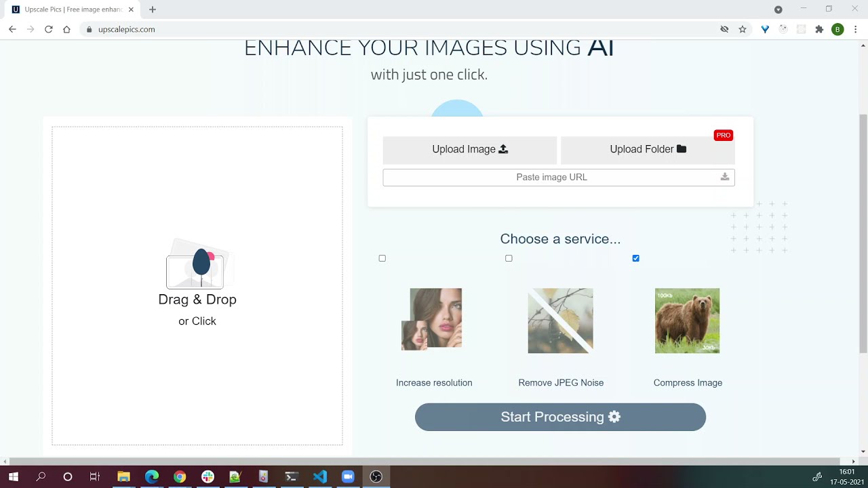Click the Compress Image label
This screenshot has height=488, width=868.
pos(688,383)
